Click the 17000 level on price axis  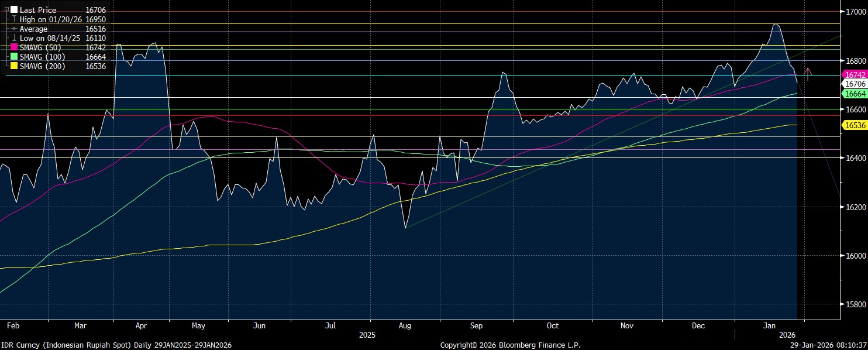click(x=855, y=12)
